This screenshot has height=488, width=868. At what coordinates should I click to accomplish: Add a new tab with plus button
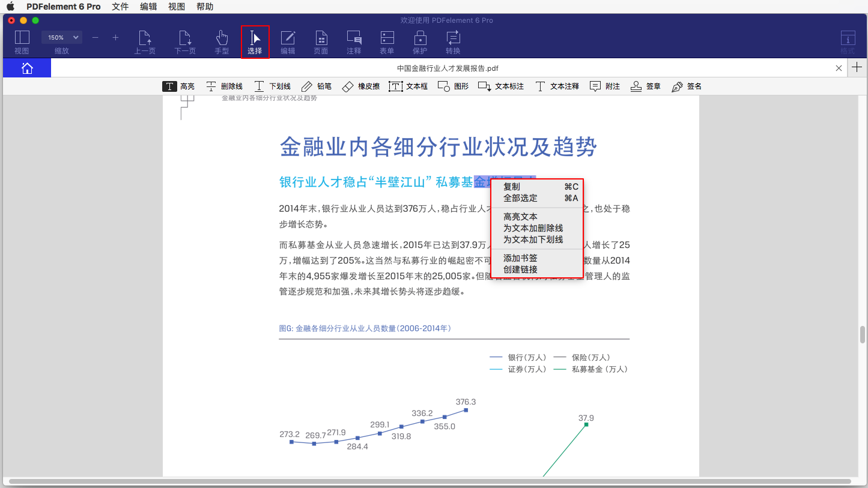857,68
